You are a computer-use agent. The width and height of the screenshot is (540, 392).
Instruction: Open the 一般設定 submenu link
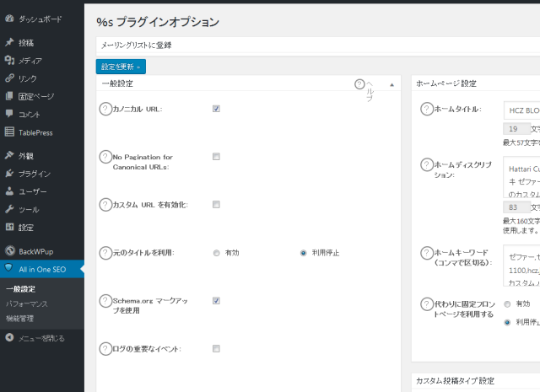[20, 289]
